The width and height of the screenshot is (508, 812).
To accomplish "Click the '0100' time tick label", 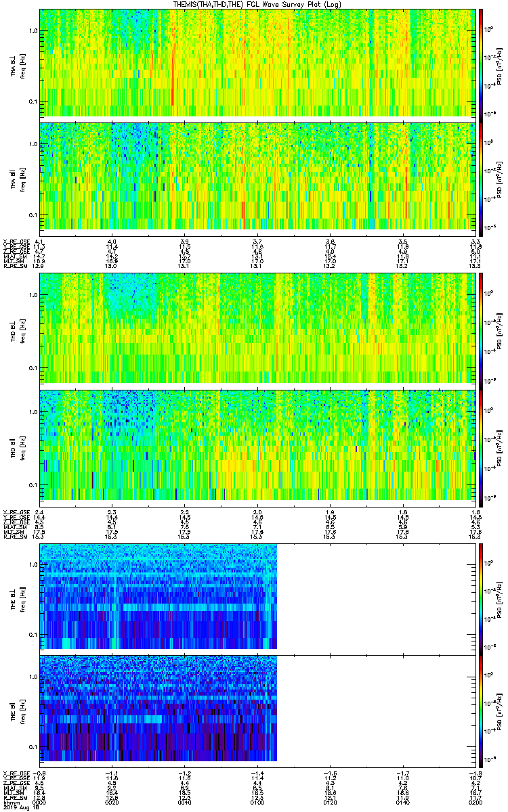I will 257,803.
